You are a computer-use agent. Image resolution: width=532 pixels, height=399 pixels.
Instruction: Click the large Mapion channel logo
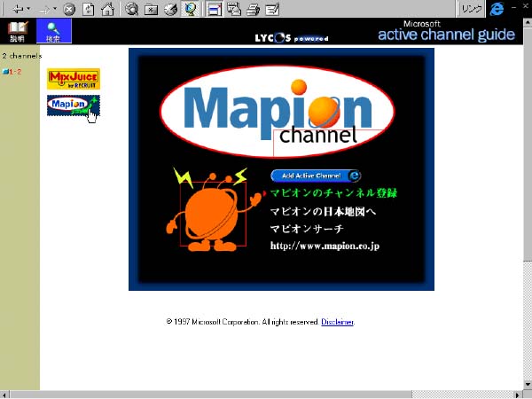[278, 112]
